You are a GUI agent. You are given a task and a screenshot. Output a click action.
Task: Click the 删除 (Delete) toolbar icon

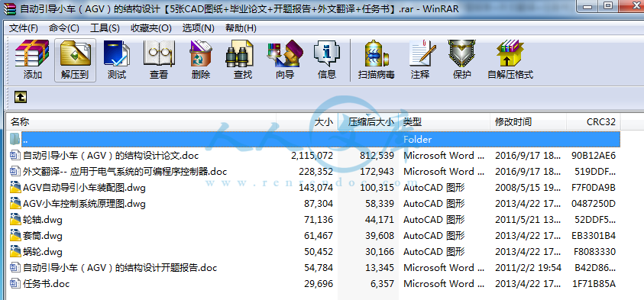pos(201,60)
